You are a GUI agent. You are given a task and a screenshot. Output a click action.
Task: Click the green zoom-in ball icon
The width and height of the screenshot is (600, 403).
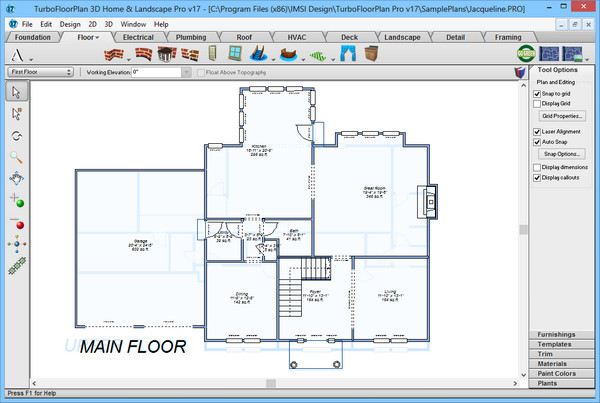click(18, 203)
